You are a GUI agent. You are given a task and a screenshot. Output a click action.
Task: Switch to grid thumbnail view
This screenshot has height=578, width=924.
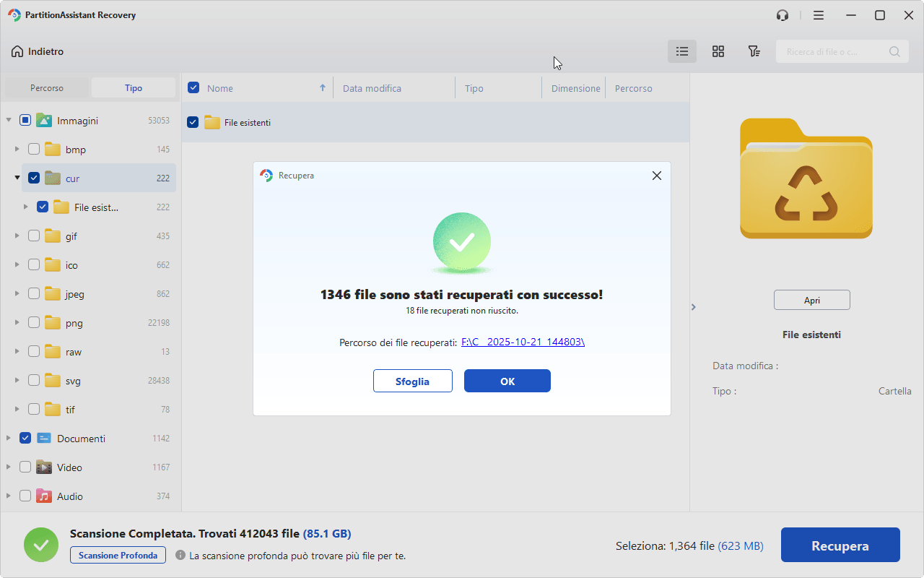718,51
